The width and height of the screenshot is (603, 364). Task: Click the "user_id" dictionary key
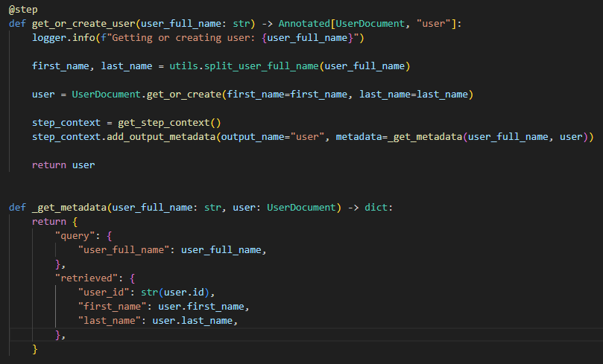pos(104,293)
